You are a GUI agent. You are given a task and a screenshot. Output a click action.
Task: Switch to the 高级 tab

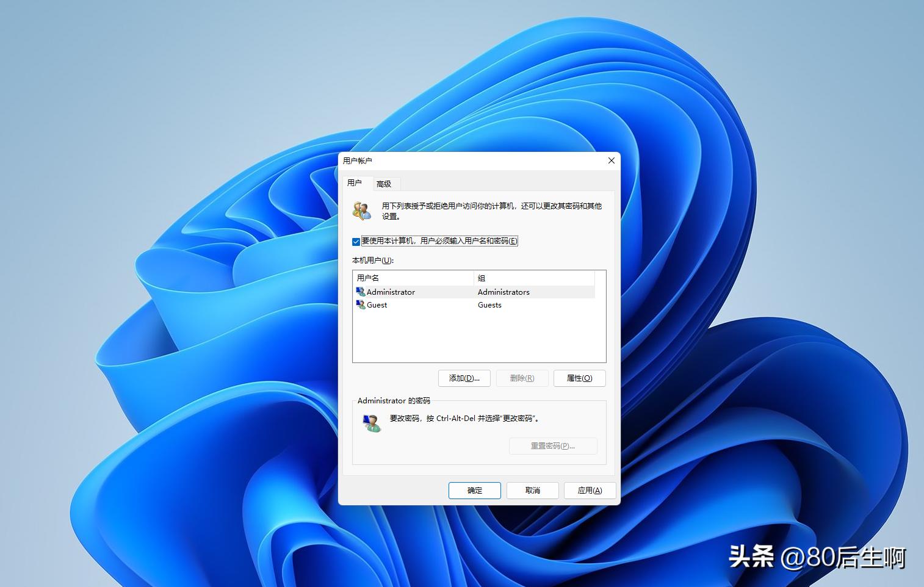[x=385, y=183]
